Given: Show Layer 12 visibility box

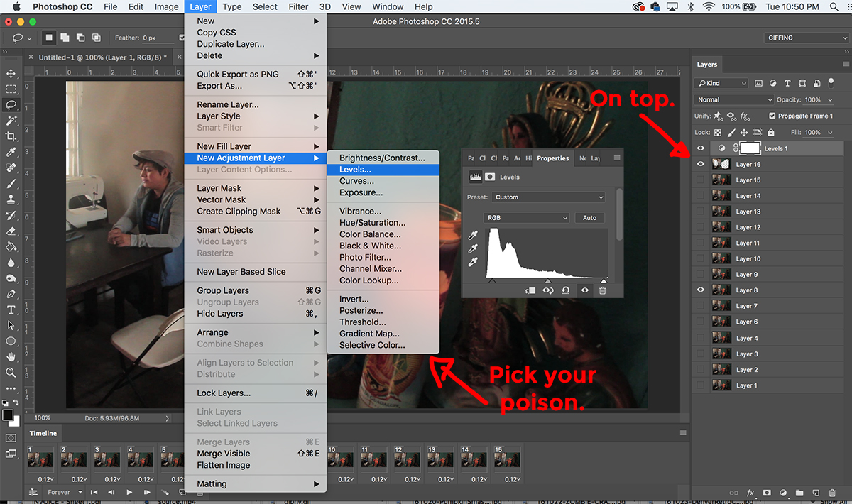Looking at the screenshot, I should pos(701,227).
